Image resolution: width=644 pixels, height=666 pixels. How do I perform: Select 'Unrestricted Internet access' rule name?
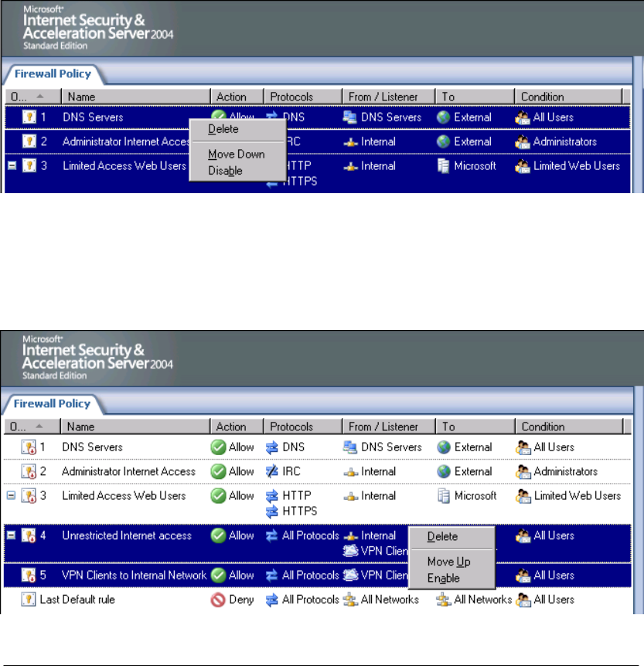pos(127,535)
